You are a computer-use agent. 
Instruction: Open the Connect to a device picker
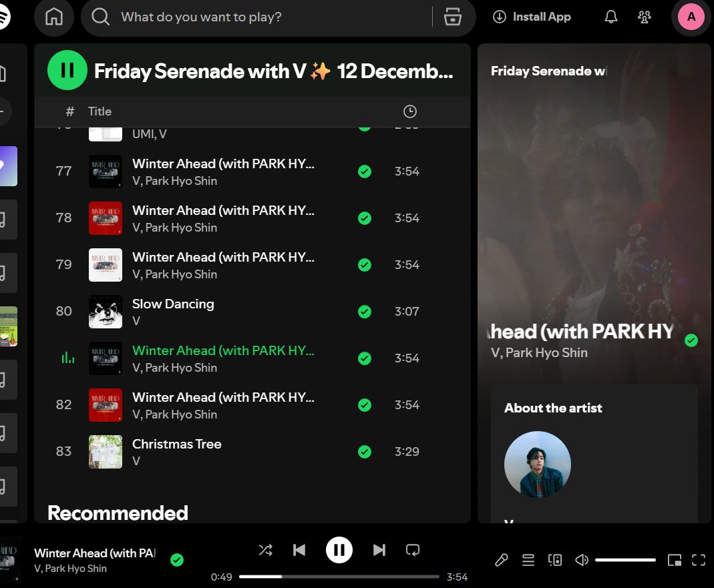coord(555,560)
